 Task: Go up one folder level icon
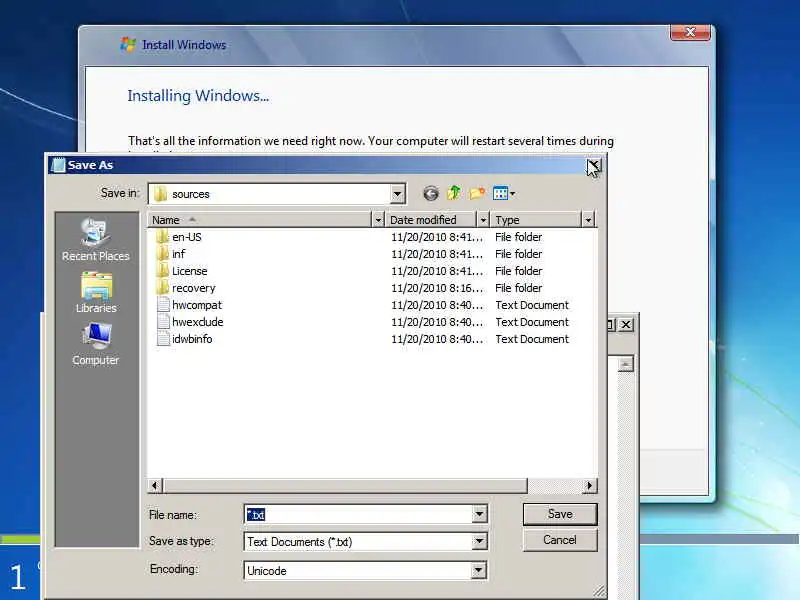[454, 193]
